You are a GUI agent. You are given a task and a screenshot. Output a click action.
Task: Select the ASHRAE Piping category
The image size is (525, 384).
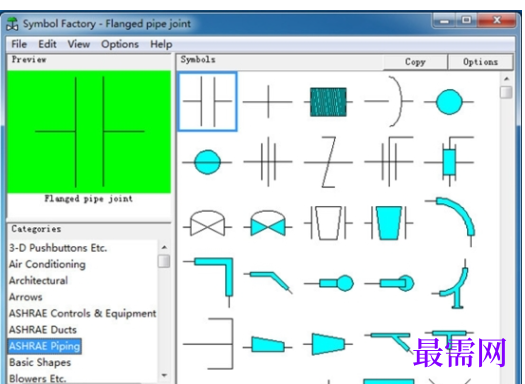click(45, 346)
